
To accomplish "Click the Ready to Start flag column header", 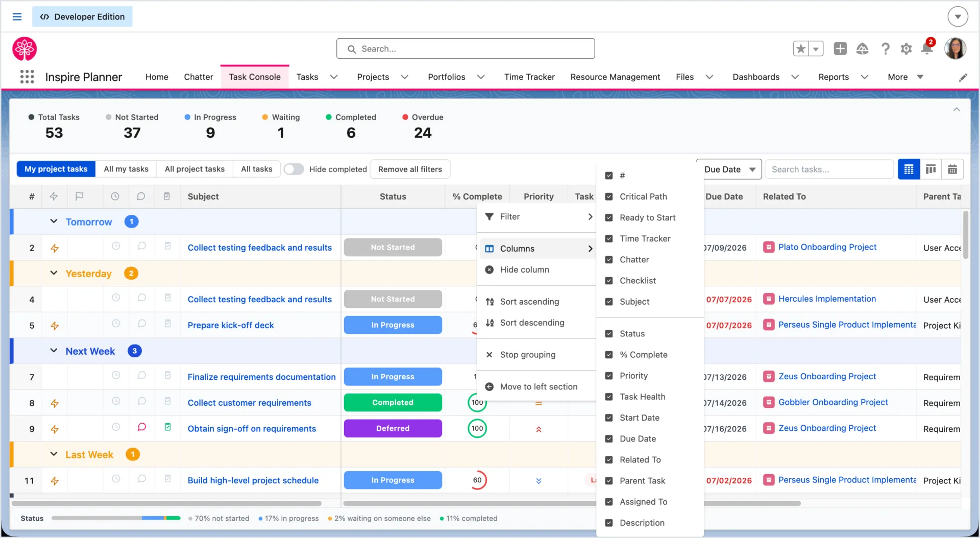I will [x=79, y=197].
